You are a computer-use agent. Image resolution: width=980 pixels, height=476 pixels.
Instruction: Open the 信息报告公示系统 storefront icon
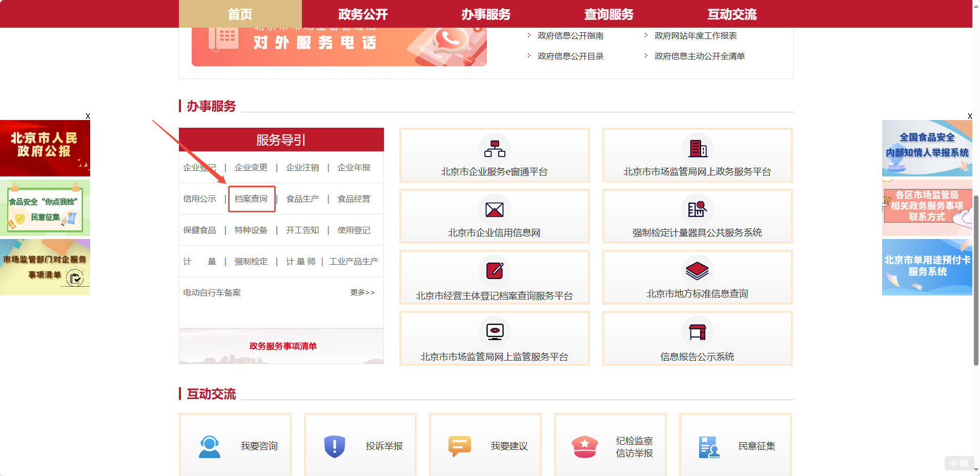tap(697, 331)
